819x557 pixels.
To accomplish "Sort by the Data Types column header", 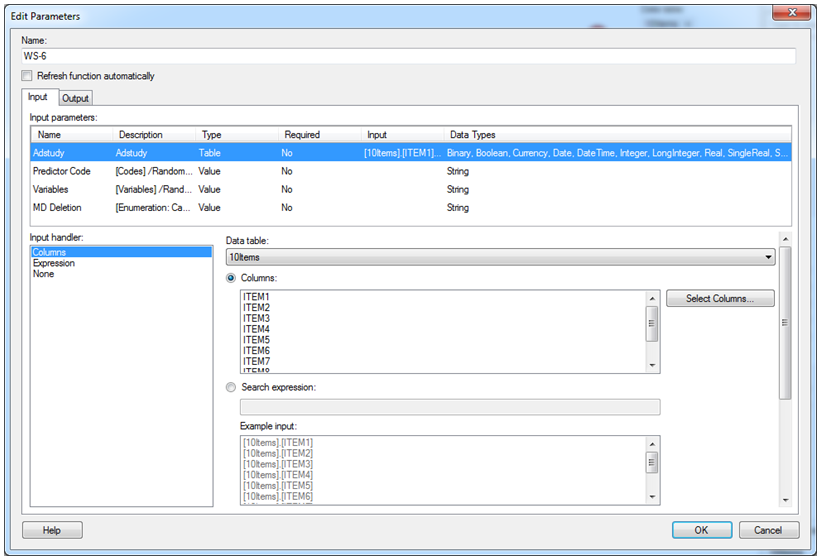I will 472,135.
